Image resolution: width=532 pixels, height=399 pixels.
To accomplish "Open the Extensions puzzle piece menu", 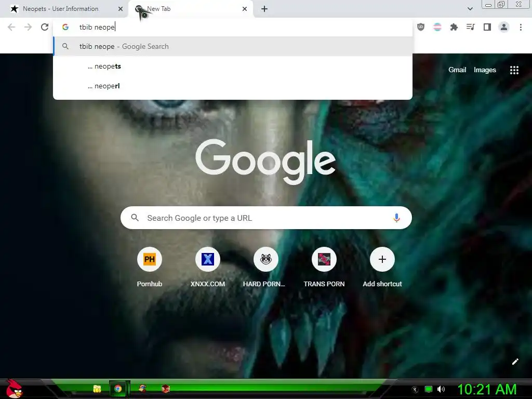I will (454, 27).
